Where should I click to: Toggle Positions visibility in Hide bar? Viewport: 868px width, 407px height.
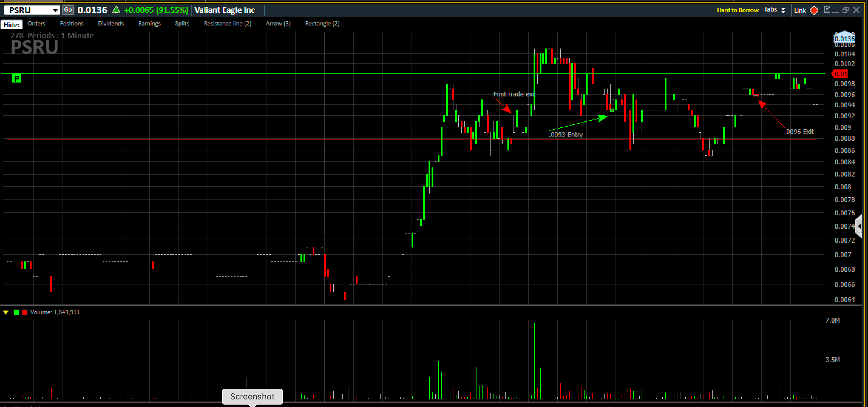click(71, 24)
